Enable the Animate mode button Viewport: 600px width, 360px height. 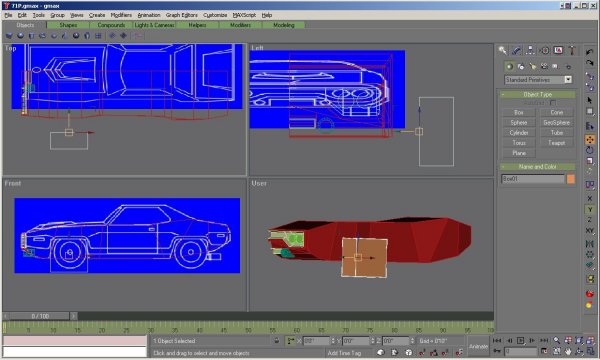[x=478, y=346]
